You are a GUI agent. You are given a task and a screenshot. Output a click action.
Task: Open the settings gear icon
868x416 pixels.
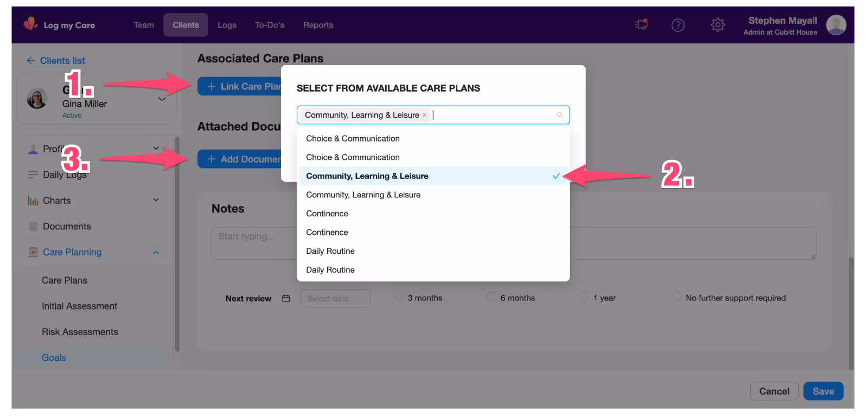(x=718, y=24)
